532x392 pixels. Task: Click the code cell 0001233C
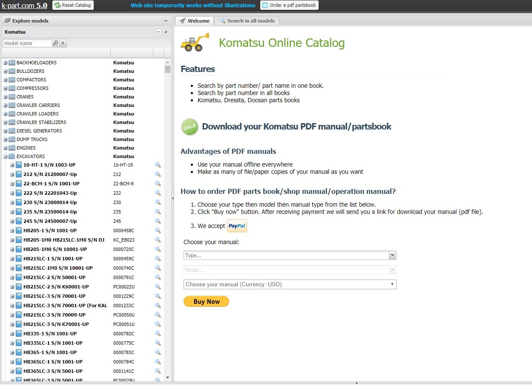click(124, 306)
